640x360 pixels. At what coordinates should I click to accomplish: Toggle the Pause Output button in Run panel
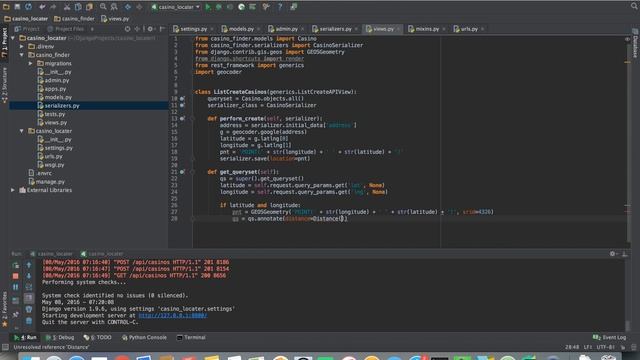click(16, 287)
